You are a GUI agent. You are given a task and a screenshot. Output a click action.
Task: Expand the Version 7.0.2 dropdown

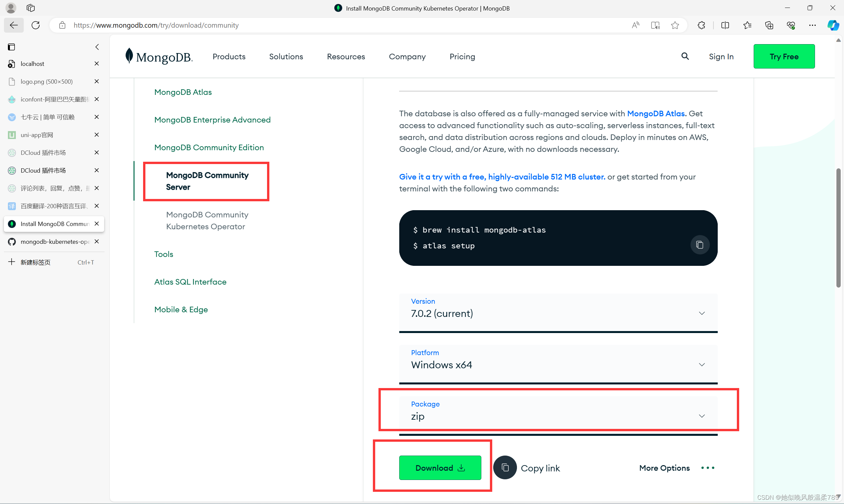coord(558,313)
